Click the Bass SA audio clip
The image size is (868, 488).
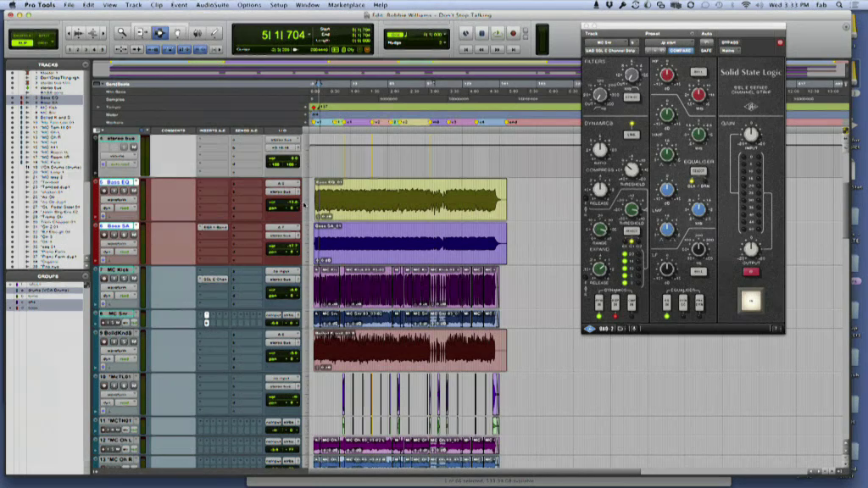[x=409, y=243]
